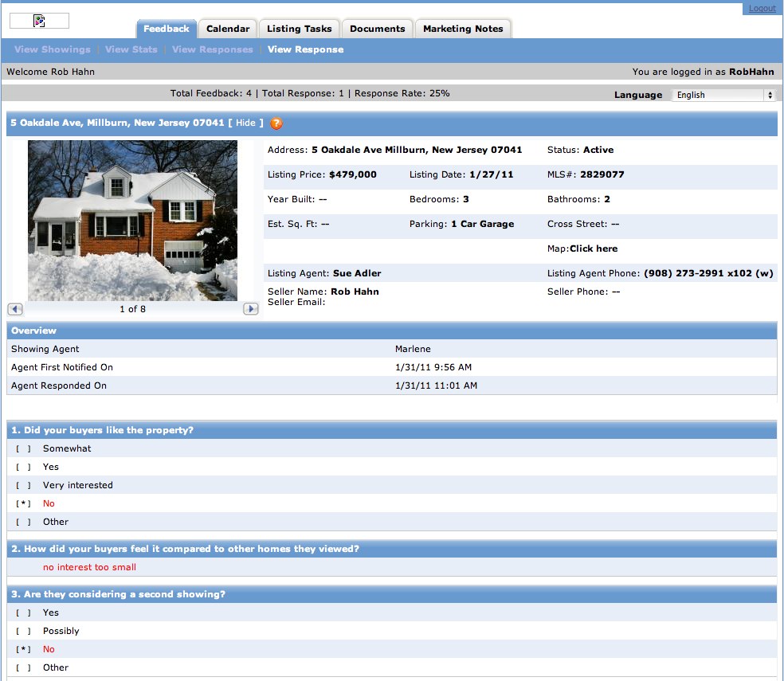This screenshot has height=681, width=784.
Task: Open the Language dropdown
Action: 723,95
